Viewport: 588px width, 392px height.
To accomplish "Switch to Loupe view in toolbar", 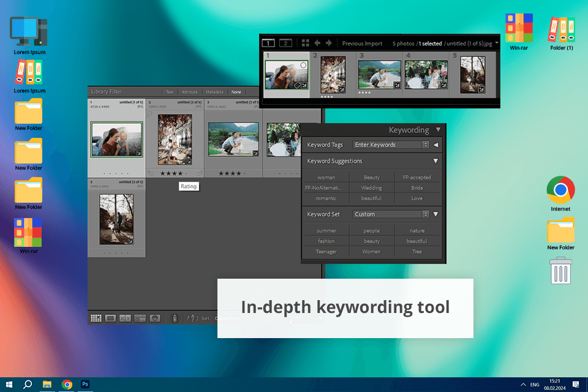I will coord(111,318).
